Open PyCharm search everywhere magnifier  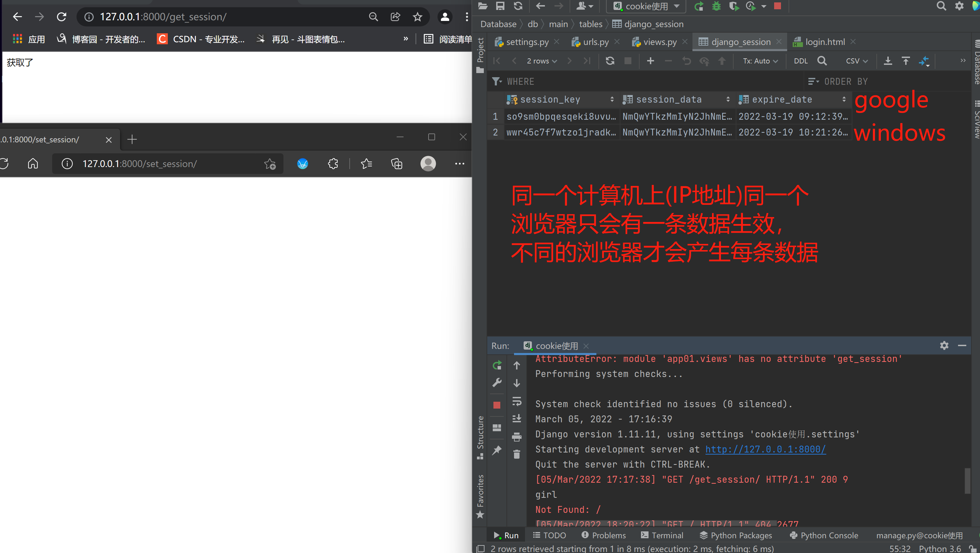(x=941, y=6)
